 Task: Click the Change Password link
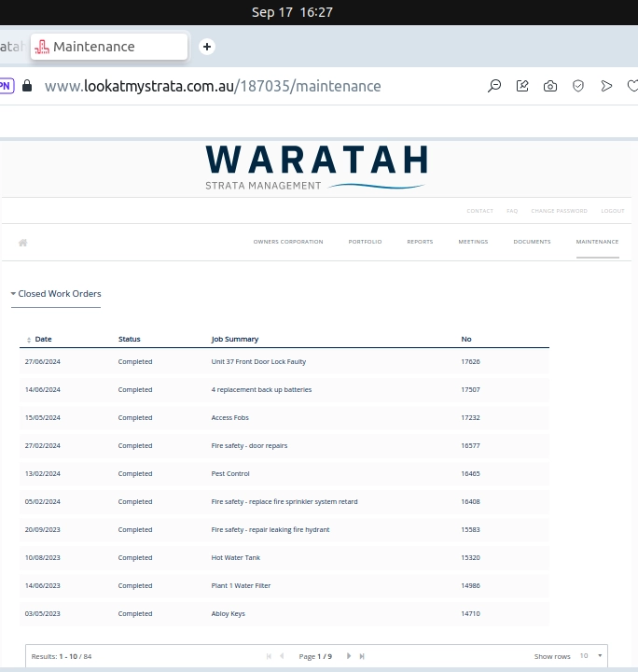[560, 211]
